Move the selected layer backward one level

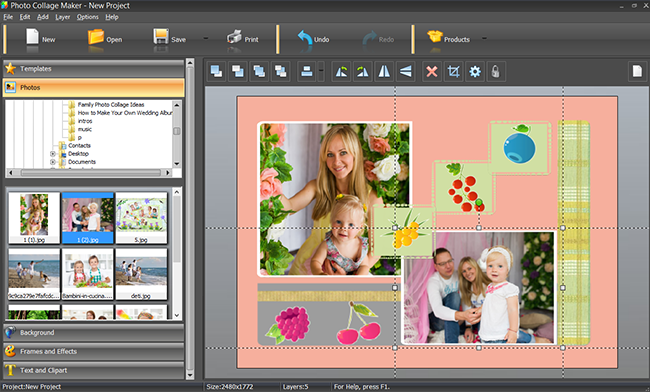click(281, 72)
